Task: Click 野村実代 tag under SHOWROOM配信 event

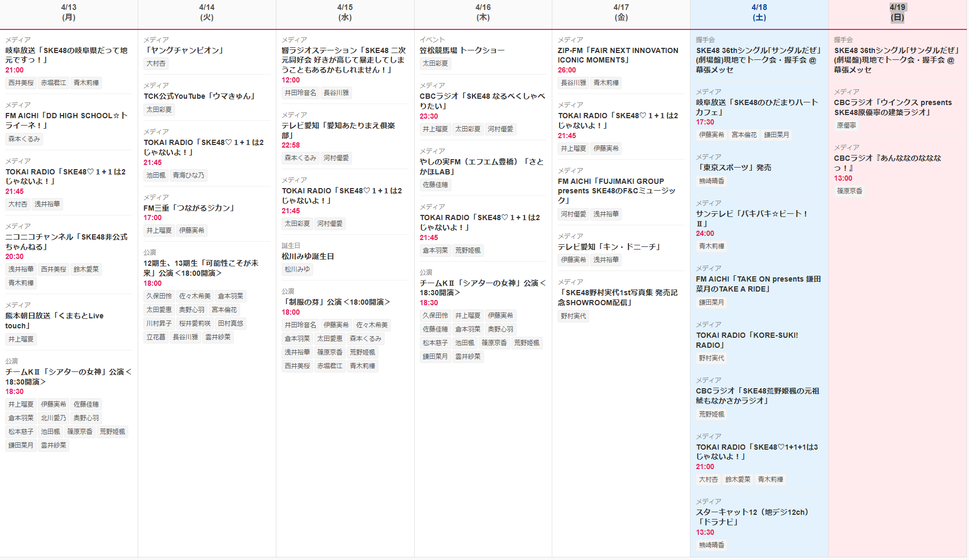Action: tap(573, 316)
